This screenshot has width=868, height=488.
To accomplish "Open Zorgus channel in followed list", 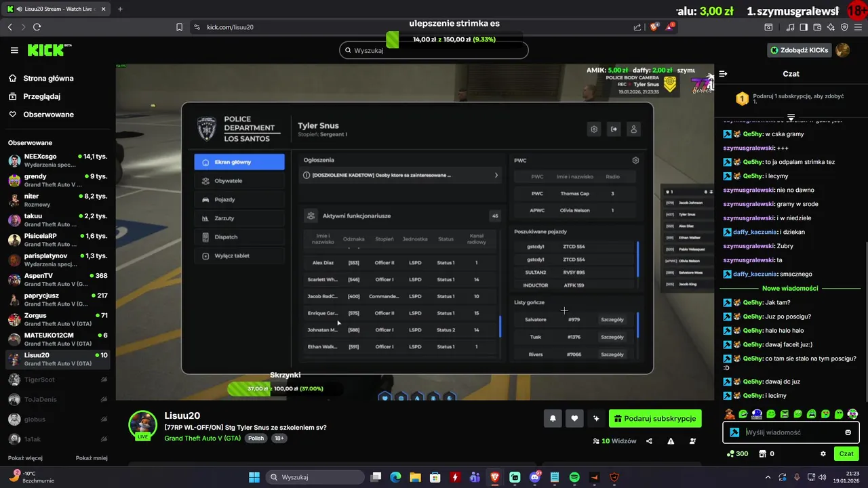I will 58,319.
